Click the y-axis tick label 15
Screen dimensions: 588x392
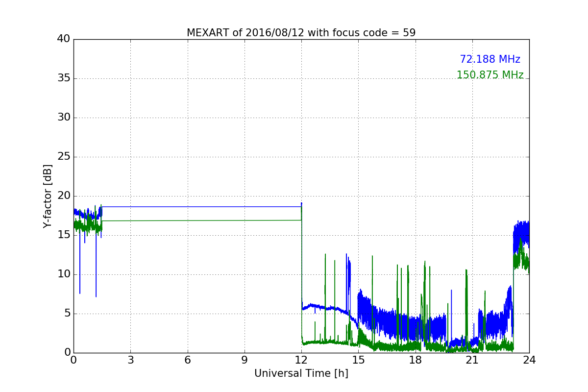pos(64,235)
